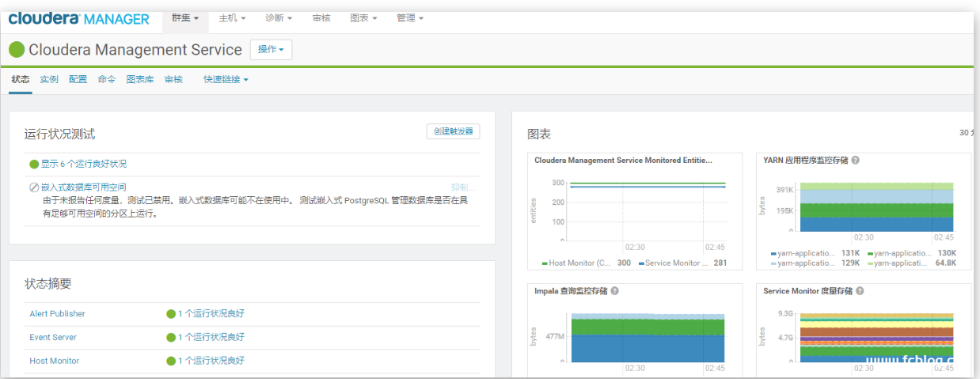Screen dimensions: 980x379
Task: Click Host Monitor green legend swatch
Action: click(545, 263)
